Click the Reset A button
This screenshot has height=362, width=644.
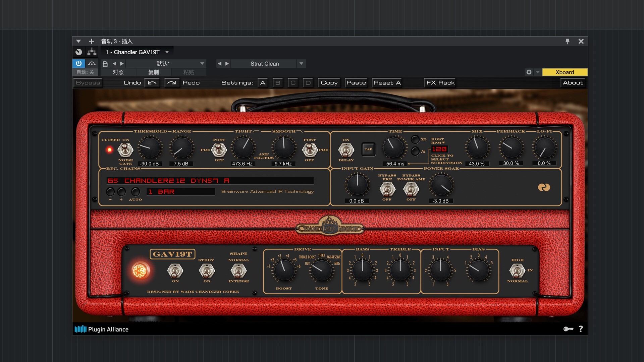[387, 83]
